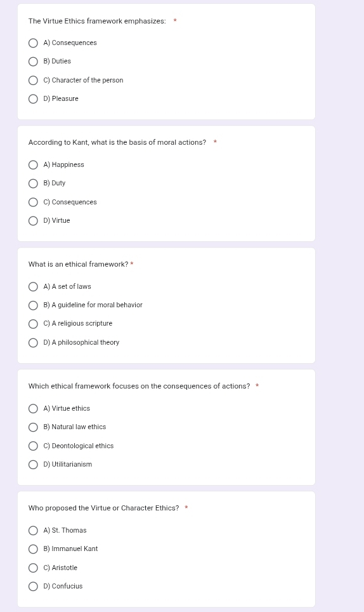The image size is (364, 612).
Task: Select 'B) Duty' as basis of moral actions
Action: pyautogui.click(x=33, y=183)
